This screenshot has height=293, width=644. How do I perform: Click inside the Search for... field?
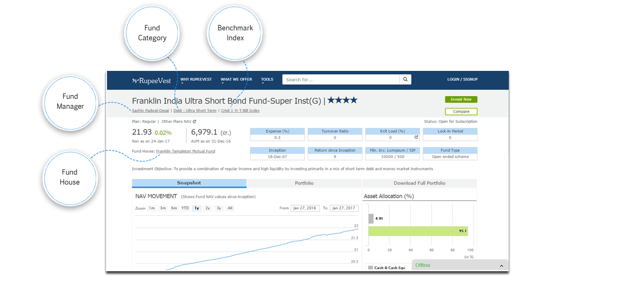341,79
